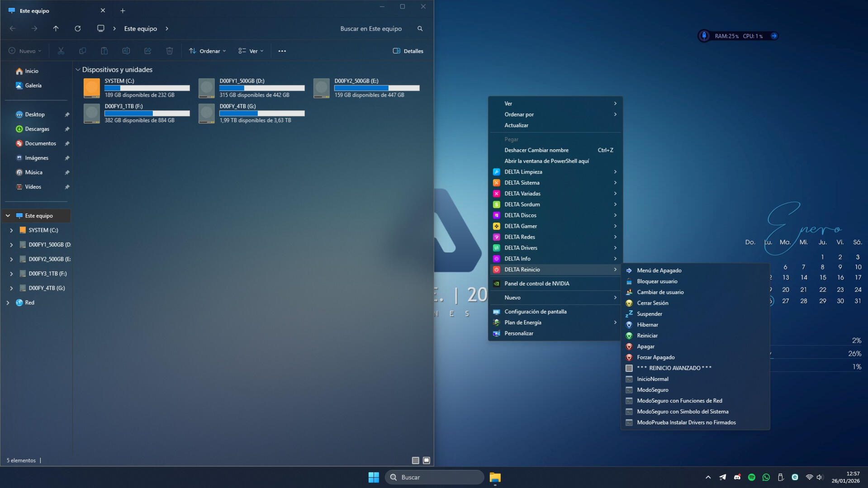Click the Spotify icon in system tray
This screenshot has height=488, width=868.
point(751,477)
